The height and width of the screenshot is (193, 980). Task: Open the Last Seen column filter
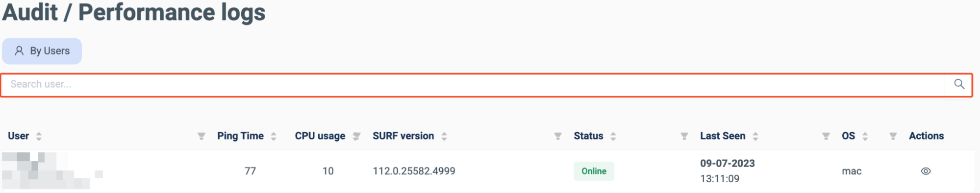tap(826, 136)
